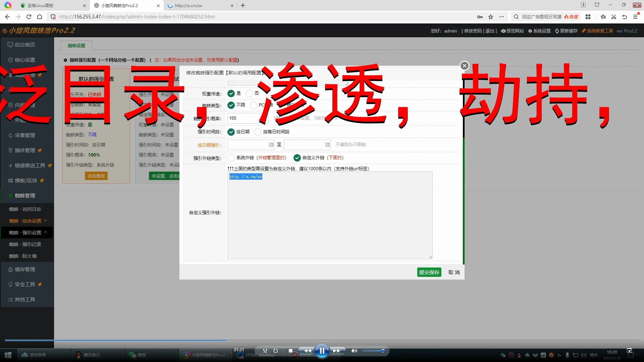Click the undo closed tab icon

point(625,17)
